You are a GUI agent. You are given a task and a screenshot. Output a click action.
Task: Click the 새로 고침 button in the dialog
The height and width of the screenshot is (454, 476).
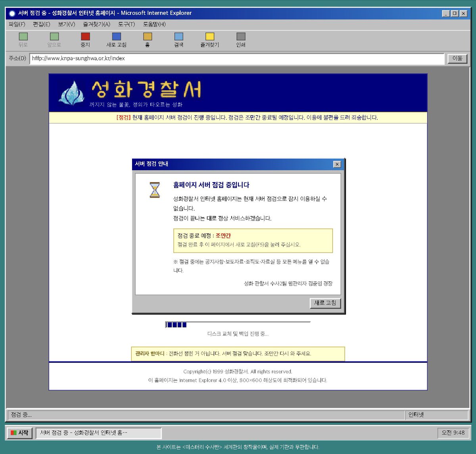[x=325, y=303]
